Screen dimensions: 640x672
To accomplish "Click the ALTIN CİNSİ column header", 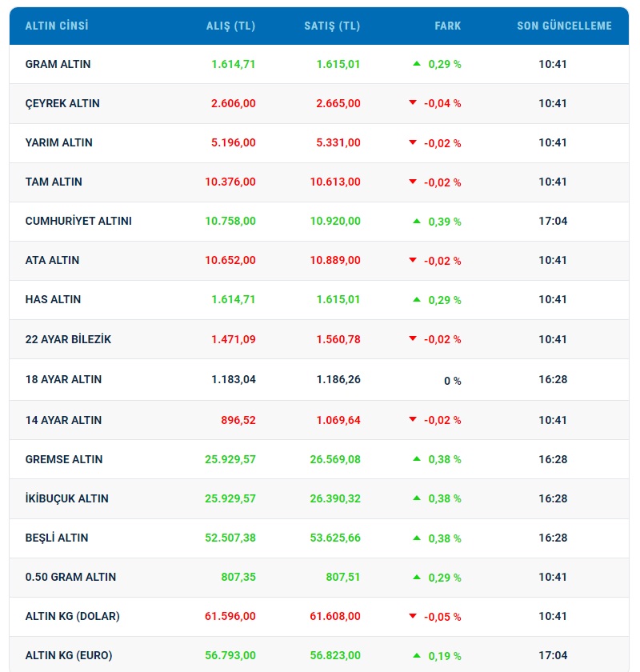I will 57,26.
